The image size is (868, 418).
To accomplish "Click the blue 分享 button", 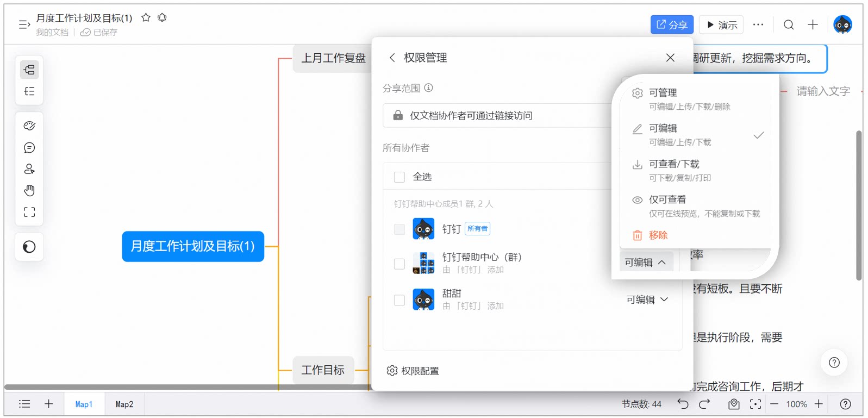I will coord(672,24).
